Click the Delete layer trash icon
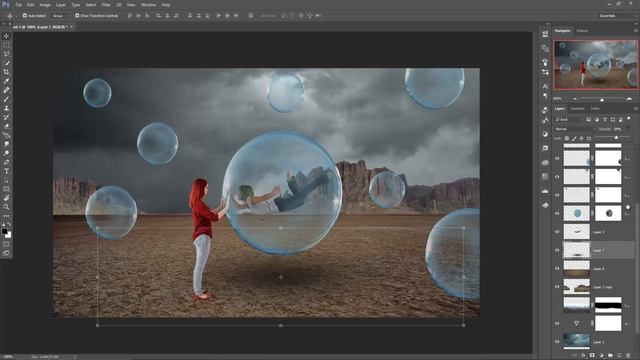The image size is (640, 360). 628,356
